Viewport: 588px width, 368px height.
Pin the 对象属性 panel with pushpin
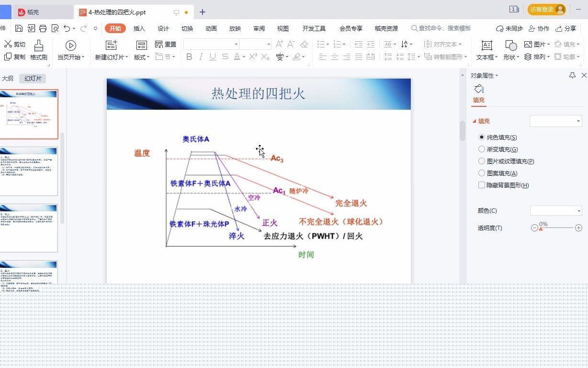click(572, 75)
